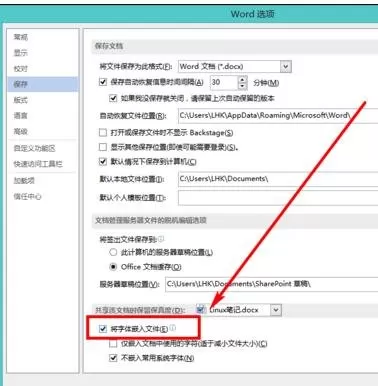Open the 高级 options category
Viewport: 378px width, 386px height.
(21, 132)
